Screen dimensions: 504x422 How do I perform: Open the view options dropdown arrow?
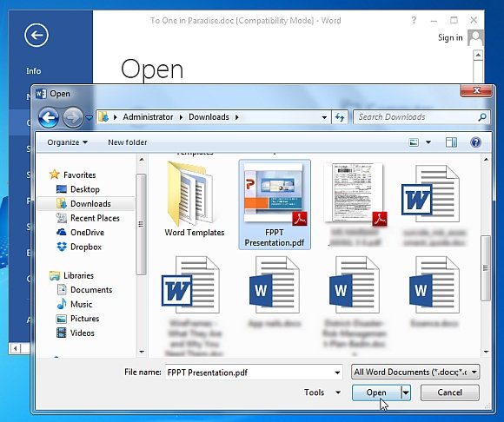428,142
